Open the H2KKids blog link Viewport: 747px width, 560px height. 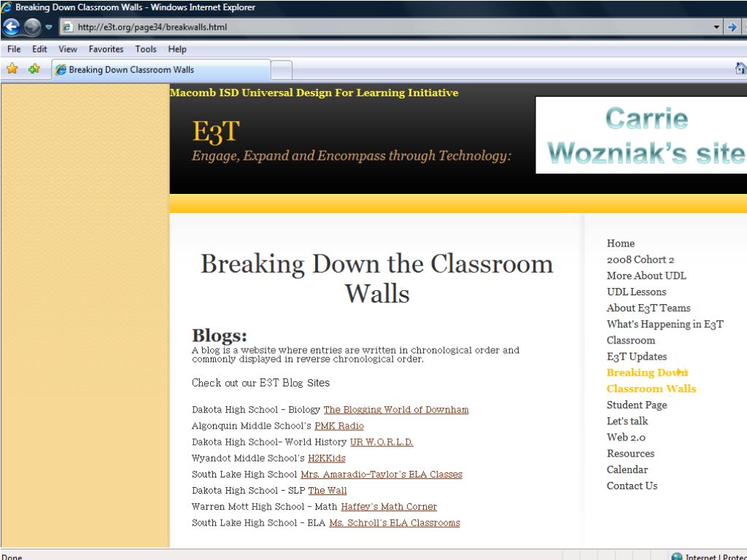tap(326, 458)
